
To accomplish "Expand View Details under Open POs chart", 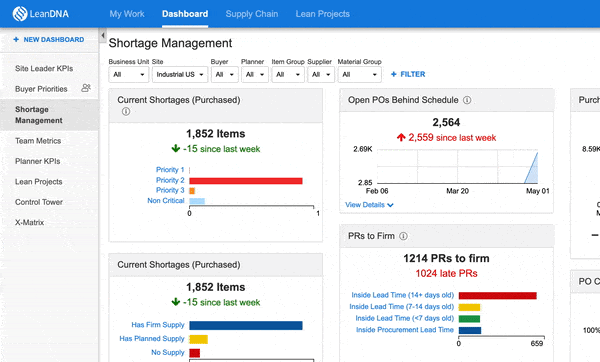I will point(369,205).
